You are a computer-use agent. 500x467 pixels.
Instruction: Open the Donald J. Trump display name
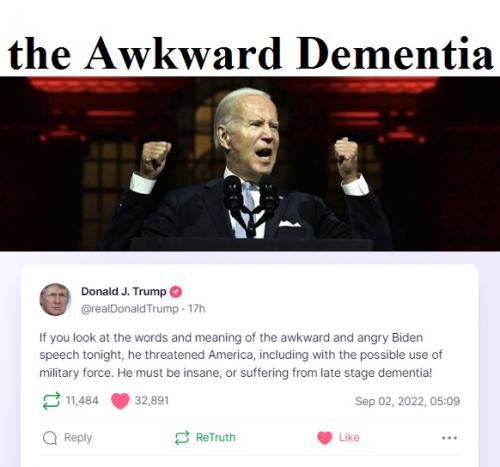(x=124, y=292)
